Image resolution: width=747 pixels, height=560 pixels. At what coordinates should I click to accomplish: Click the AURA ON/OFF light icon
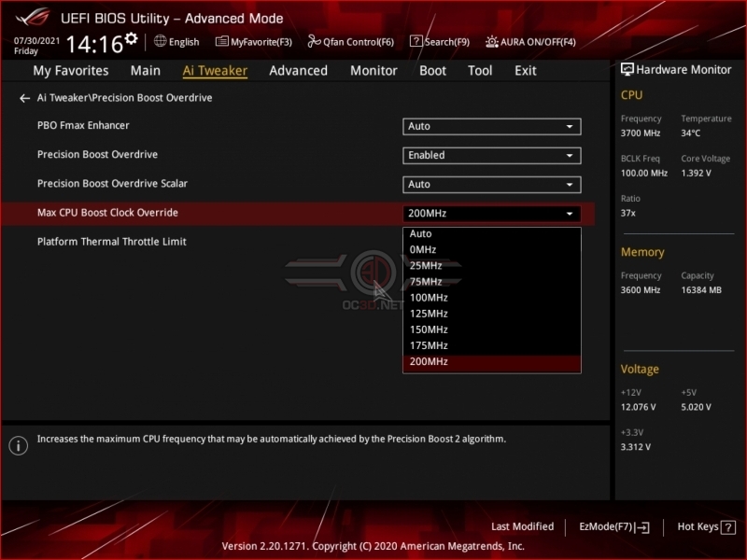pos(492,42)
